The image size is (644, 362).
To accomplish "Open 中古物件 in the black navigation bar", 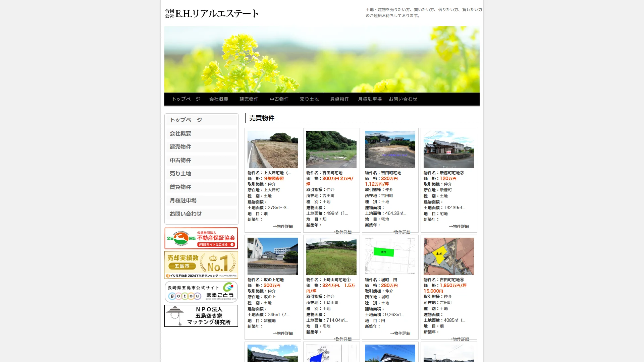I will (x=279, y=99).
